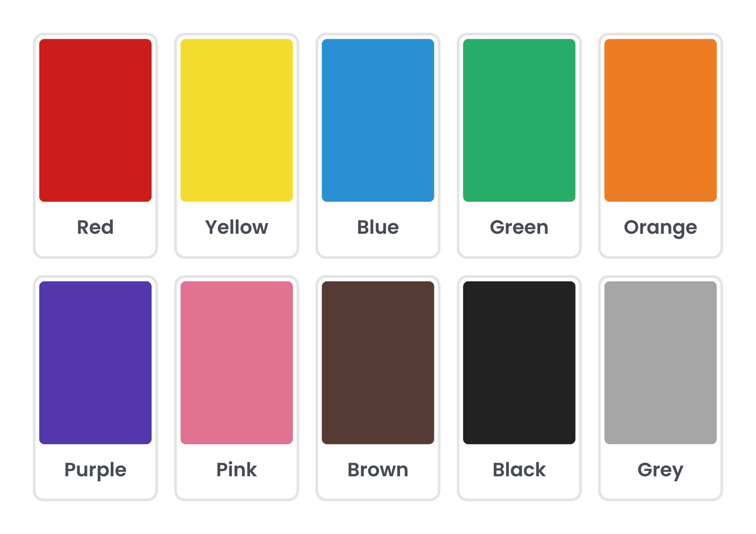Click the "Brown" card label

tap(377, 469)
